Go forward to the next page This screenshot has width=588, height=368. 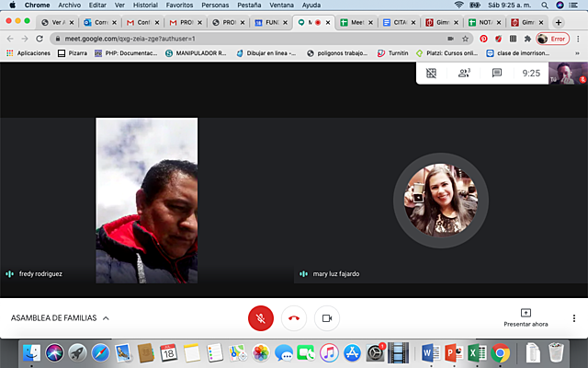click(x=25, y=39)
